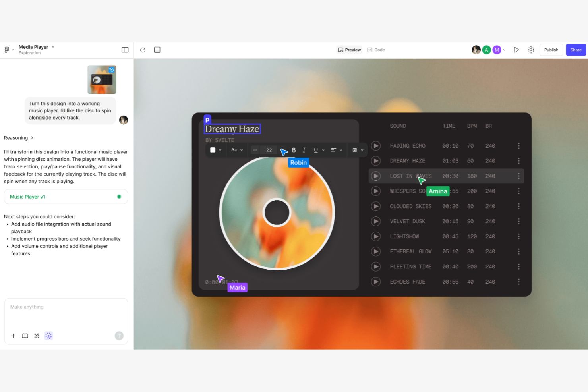Click the refresh canvas icon
588x392 pixels.
pyautogui.click(x=143, y=50)
